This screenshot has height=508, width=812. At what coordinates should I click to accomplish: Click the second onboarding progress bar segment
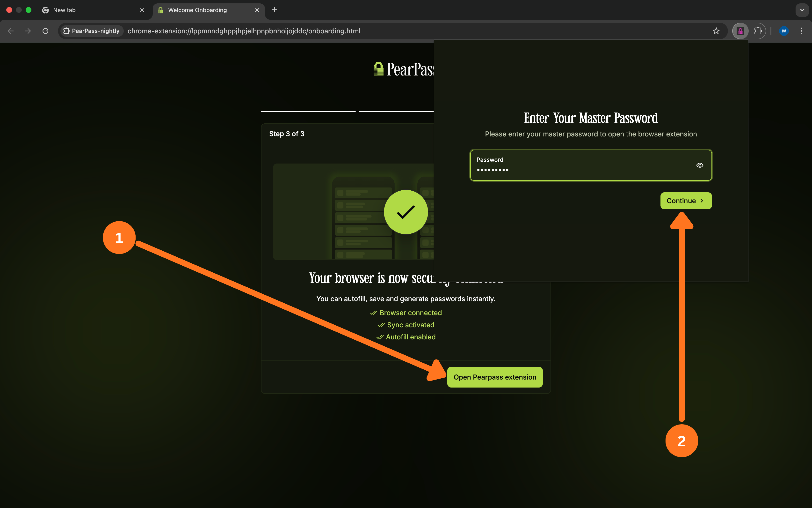point(396,111)
